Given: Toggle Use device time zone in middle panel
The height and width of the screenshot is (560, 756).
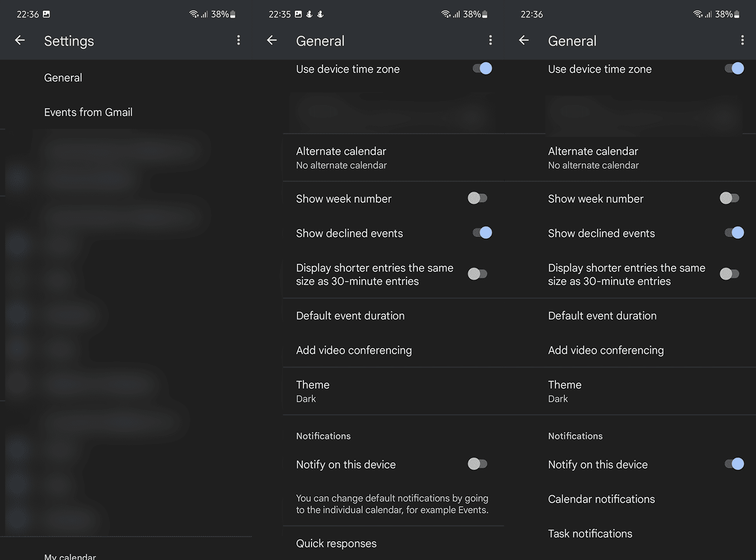Looking at the screenshot, I should pyautogui.click(x=482, y=68).
